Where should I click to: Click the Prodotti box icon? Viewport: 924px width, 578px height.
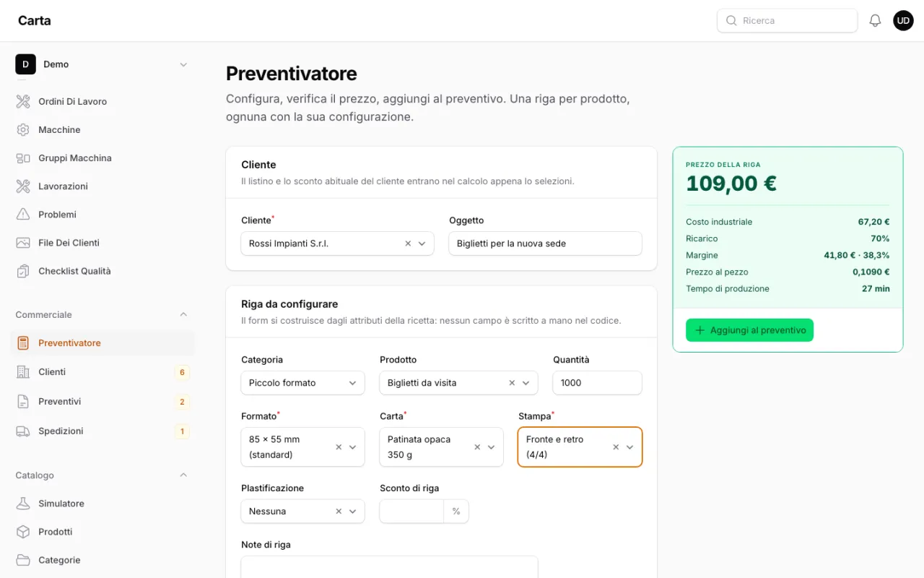pos(23,532)
